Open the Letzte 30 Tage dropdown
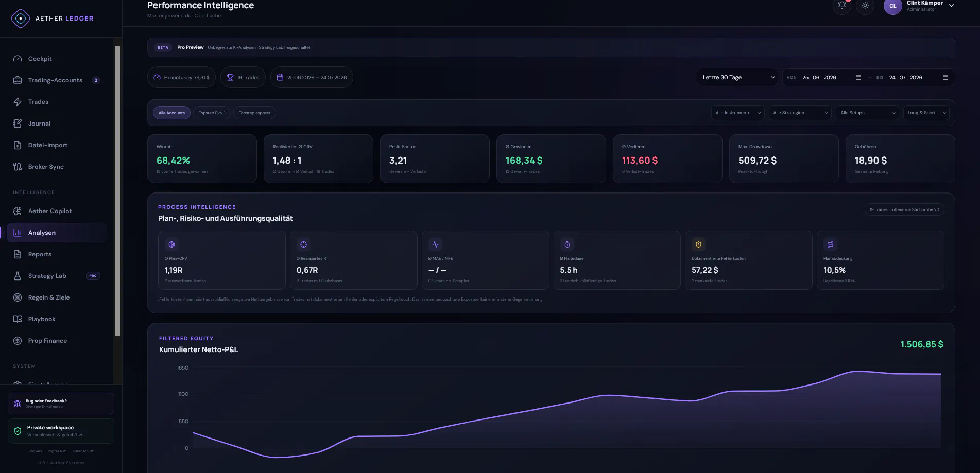Image resolution: width=980 pixels, height=473 pixels. coord(737,78)
